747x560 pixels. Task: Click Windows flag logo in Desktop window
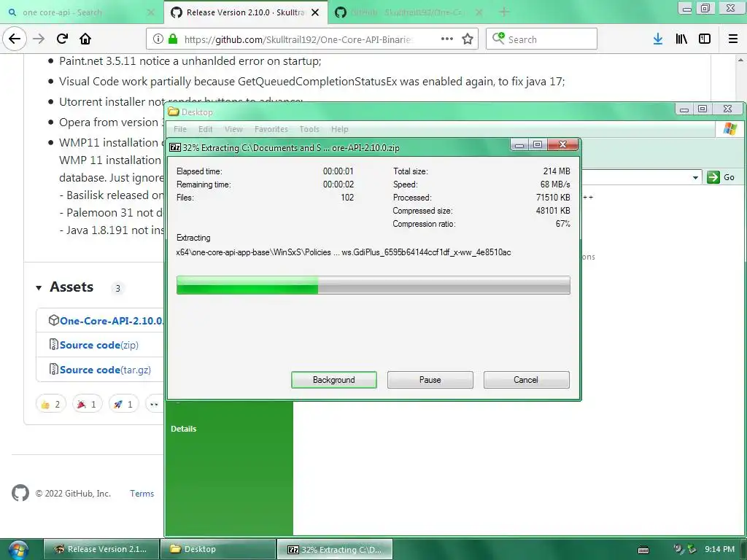pyautogui.click(x=729, y=129)
